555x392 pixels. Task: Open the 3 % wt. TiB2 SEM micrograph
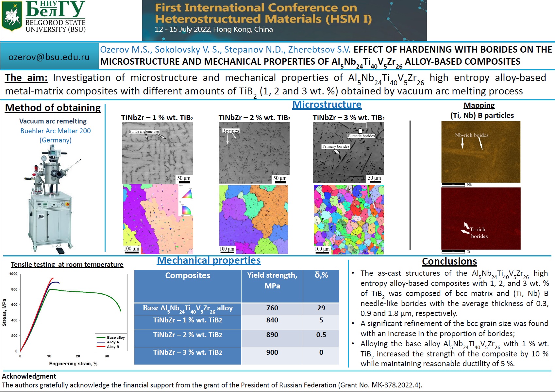tap(348, 153)
